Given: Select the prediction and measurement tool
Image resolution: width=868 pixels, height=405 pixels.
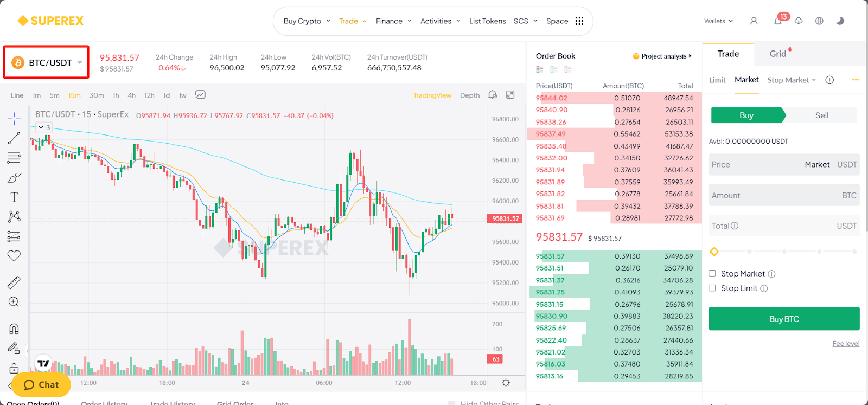Looking at the screenshot, I should [14, 236].
